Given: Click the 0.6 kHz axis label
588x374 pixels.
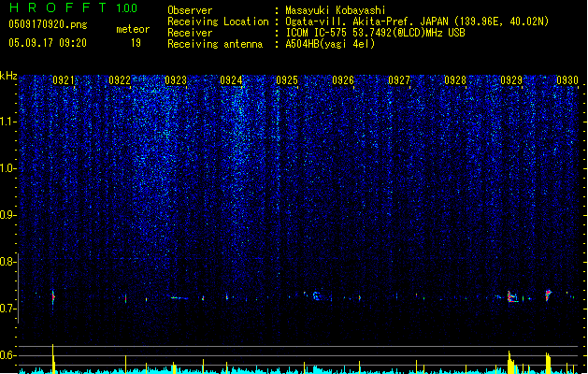Looking at the screenshot, I should coord(7,355).
